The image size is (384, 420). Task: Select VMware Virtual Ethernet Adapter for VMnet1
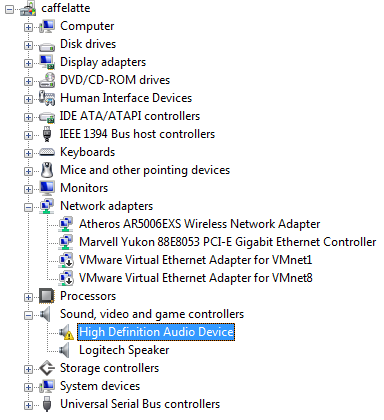[x=195, y=260]
